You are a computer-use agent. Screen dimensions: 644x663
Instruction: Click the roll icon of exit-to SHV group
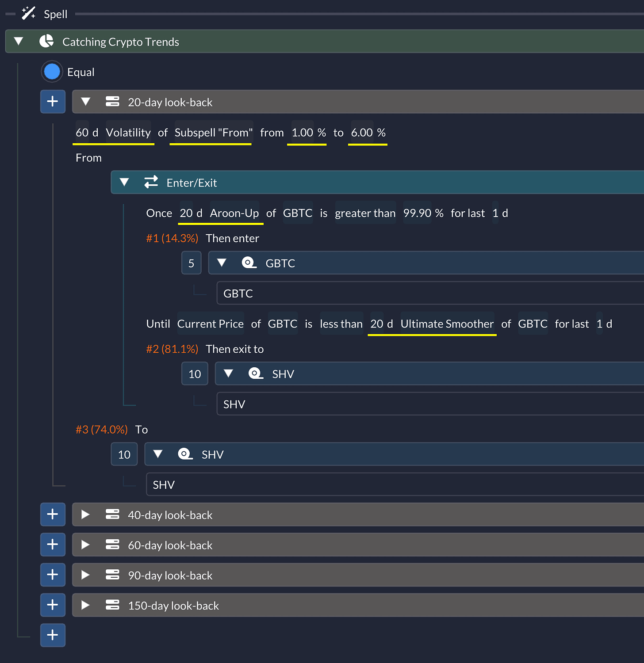(256, 373)
